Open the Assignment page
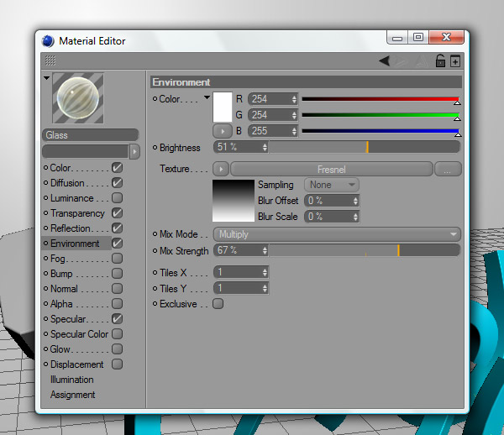 [x=72, y=395]
